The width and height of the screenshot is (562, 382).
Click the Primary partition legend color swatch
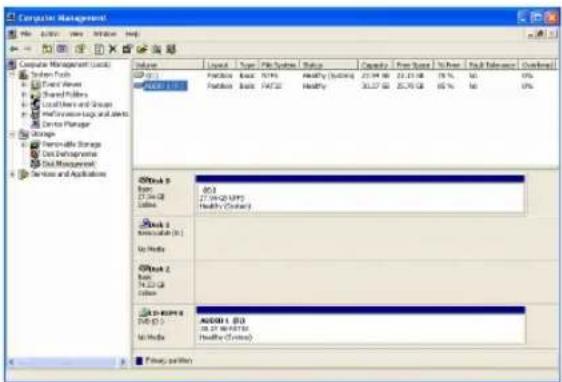pyautogui.click(x=139, y=360)
